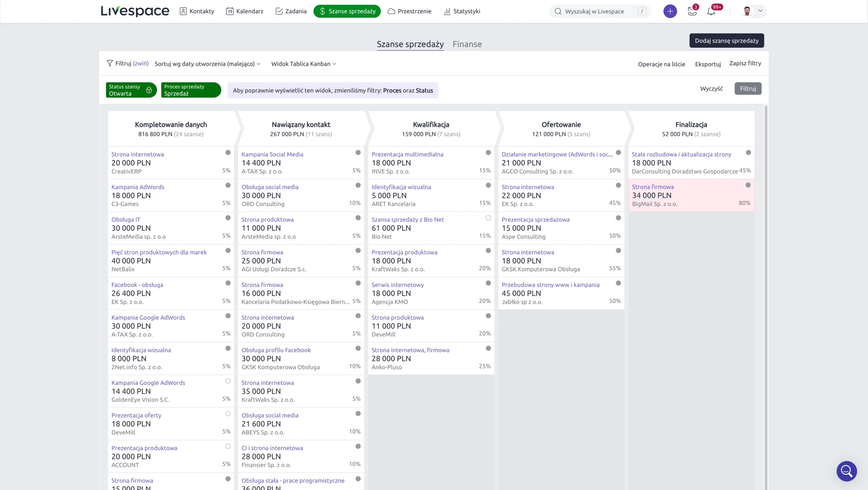Collapse filters via the (zwiń) link
Screen dimensions: 868x490
pyautogui.click(x=140, y=63)
